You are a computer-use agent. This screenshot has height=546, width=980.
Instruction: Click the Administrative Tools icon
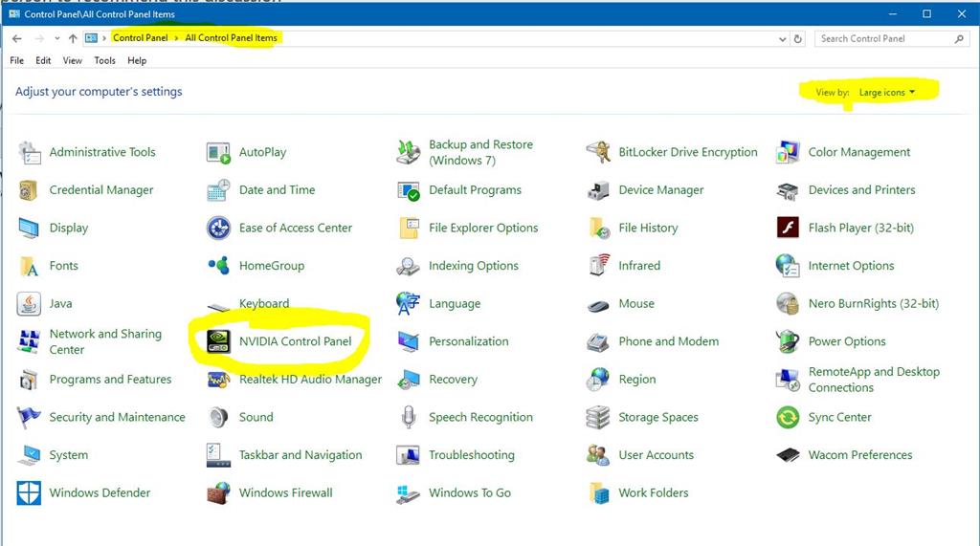(30, 152)
